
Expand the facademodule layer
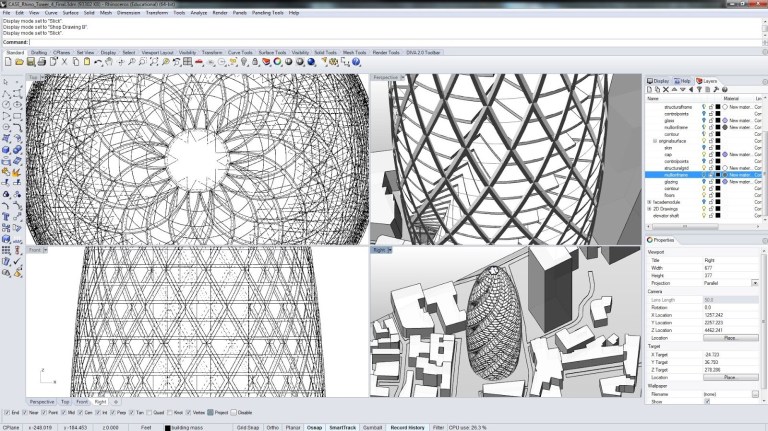(x=650, y=202)
